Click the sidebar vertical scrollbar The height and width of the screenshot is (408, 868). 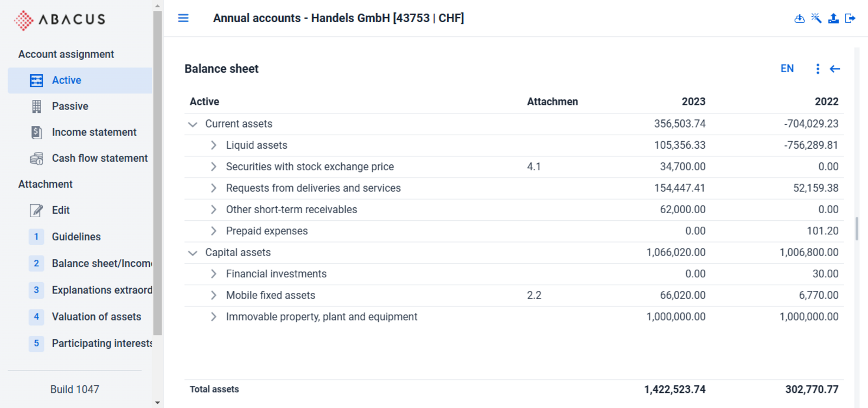point(157,174)
